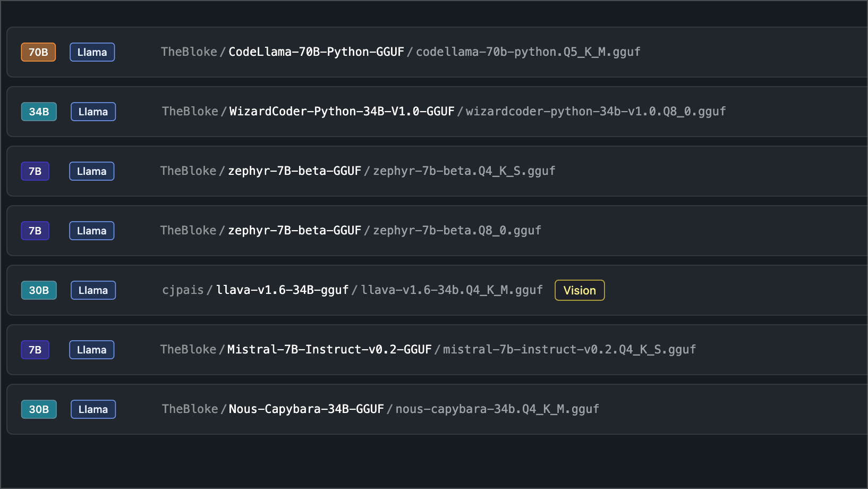Select the wizardcoder-python-34b-v1.0.Q8_0.gguf file name
The height and width of the screenshot is (489, 868).
(x=595, y=112)
